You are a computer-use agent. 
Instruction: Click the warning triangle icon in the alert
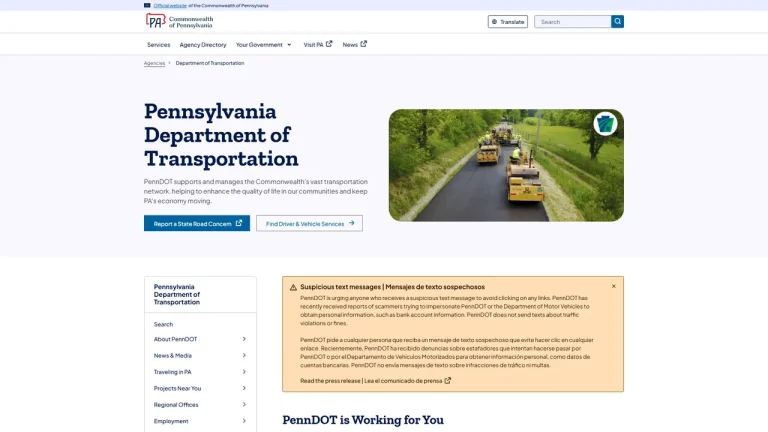293,288
